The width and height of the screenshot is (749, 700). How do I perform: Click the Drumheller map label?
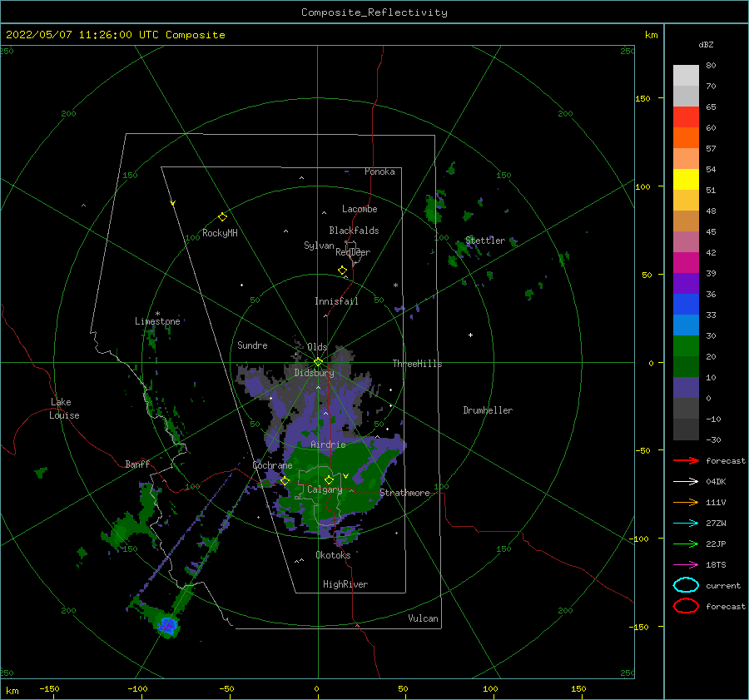[x=488, y=410]
